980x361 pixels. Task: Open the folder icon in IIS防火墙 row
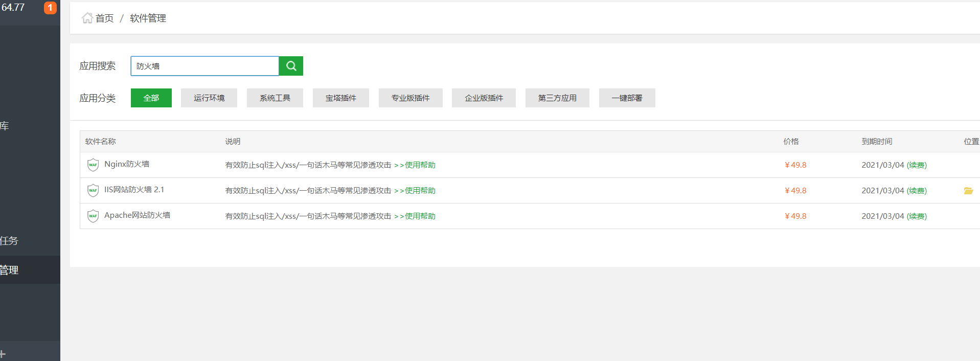(x=968, y=191)
